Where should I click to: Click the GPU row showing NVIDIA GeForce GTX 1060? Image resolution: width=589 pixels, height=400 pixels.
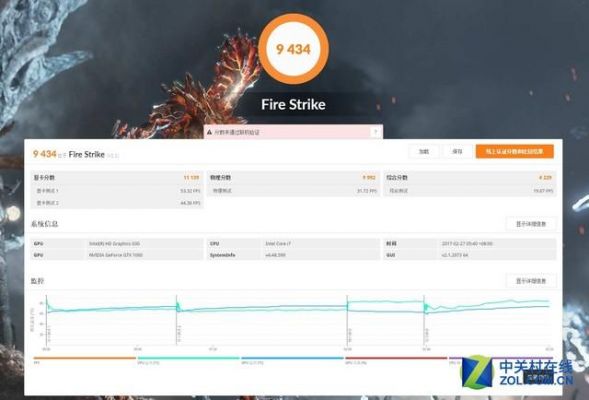pos(117,255)
